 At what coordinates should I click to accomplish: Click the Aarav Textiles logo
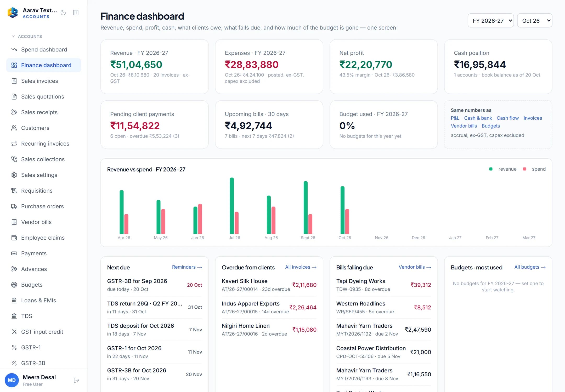13,13
